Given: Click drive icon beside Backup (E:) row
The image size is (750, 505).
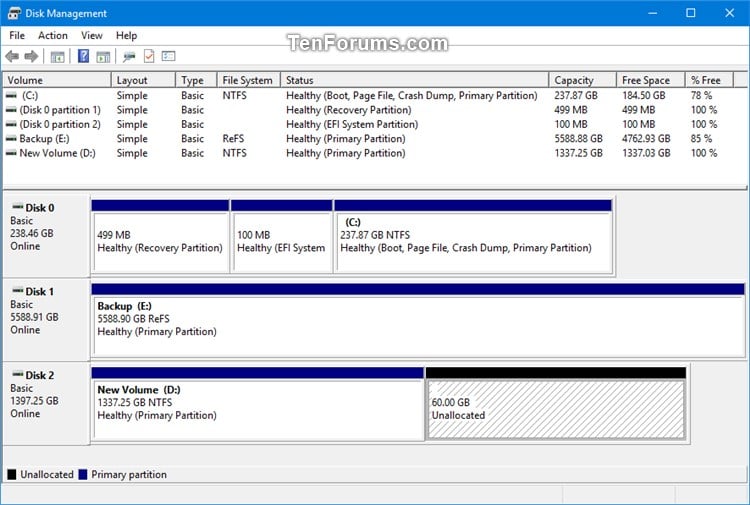Looking at the screenshot, I should point(11,139).
